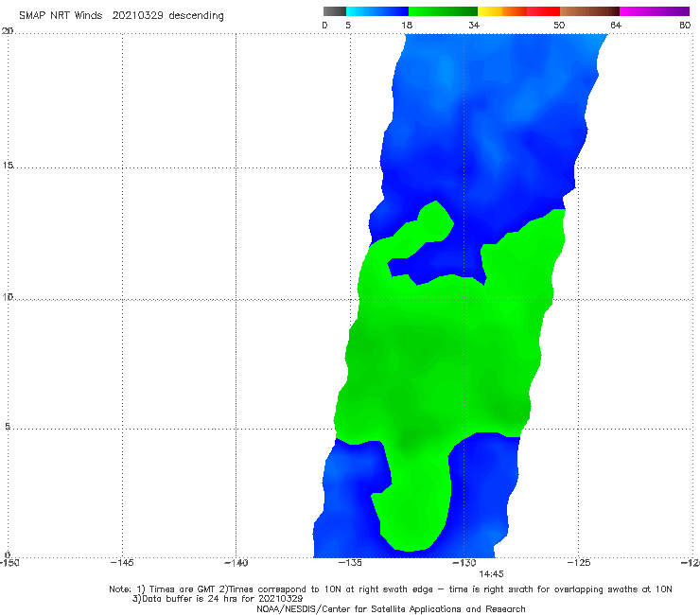Click the brown segment of the color bar
The height and width of the screenshot is (615, 700).
tap(589, 11)
